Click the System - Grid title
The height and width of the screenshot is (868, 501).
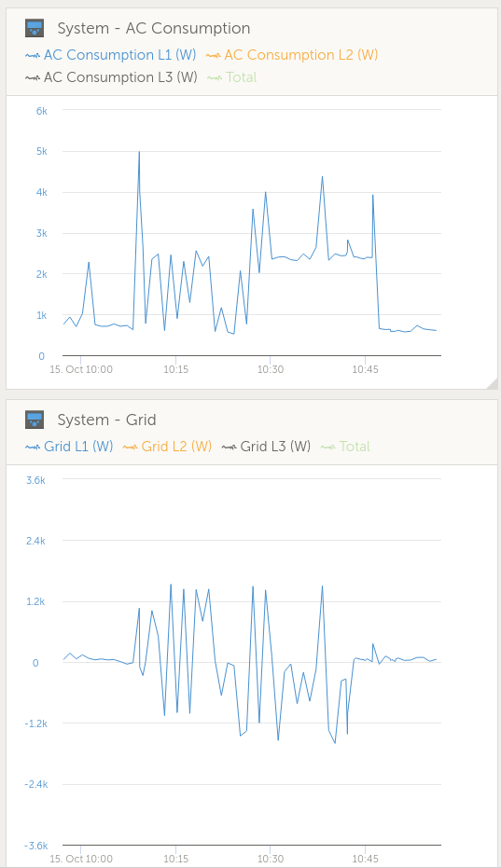click(x=106, y=420)
